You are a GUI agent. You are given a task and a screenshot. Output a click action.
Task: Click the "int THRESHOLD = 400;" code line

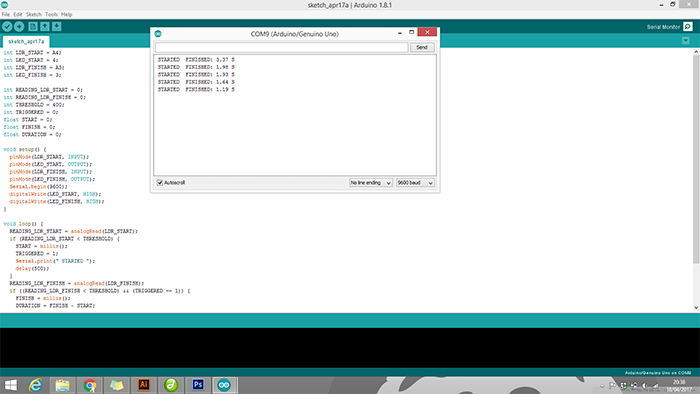34,105
